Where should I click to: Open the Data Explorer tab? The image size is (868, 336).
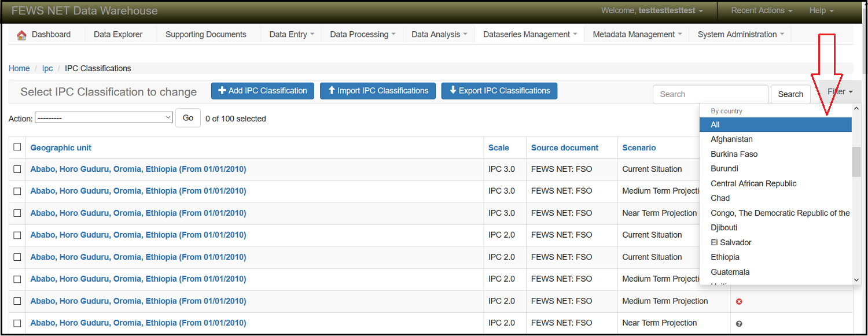[x=118, y=35]
